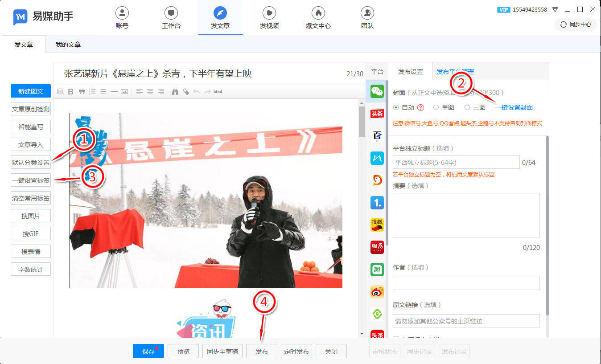The height and width of the screenshot is (364, 601).
Task: Click the 一键设置标签 button
Action: coord(31,180)
